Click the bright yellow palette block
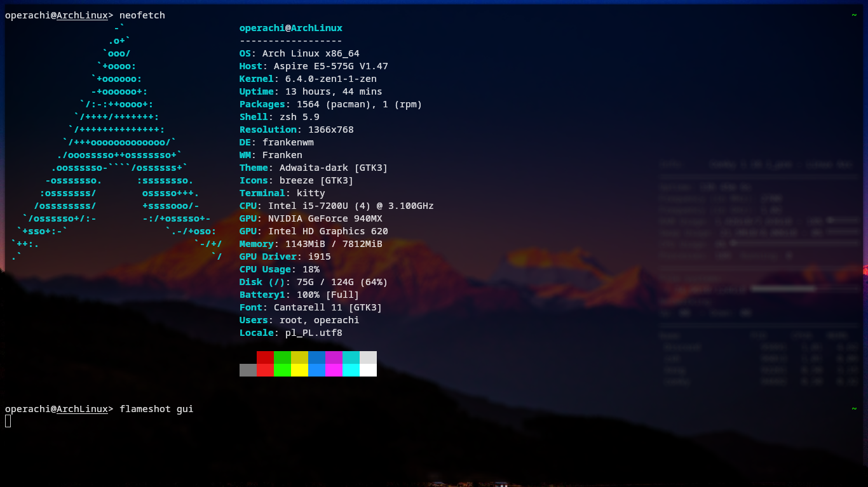Image resolution: width=868 pixels, height=487 pixels. click(299, 370)
